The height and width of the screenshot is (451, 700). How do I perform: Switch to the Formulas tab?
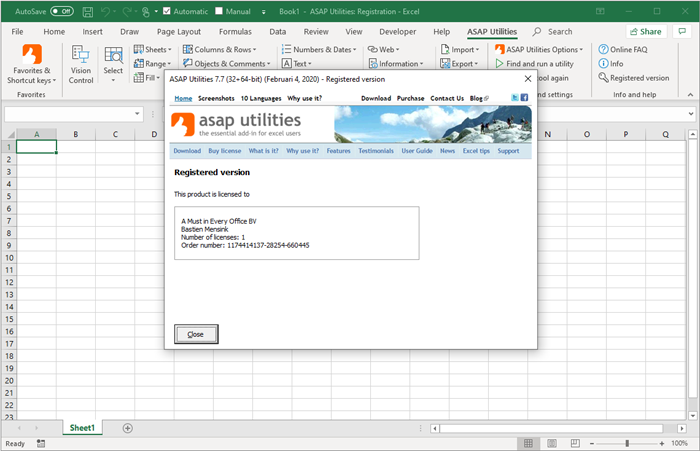click(235, 32)
